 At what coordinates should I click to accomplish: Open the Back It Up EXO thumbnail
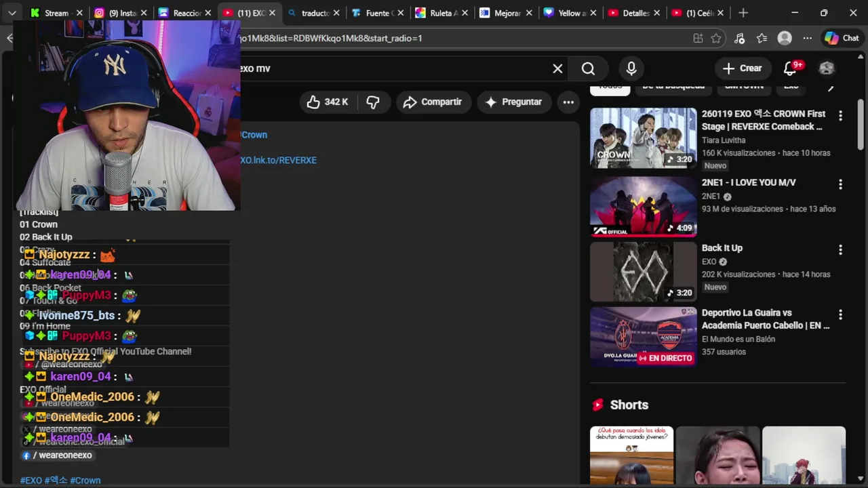[x=643, y=272]
